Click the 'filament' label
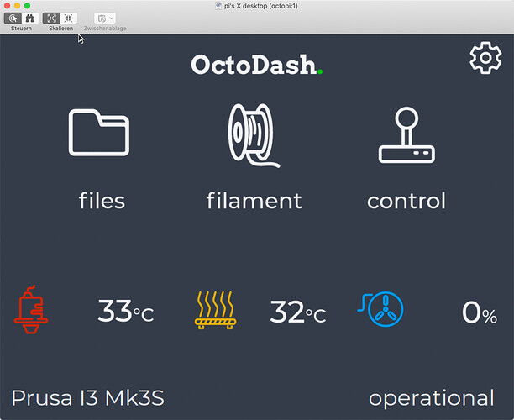Viewport: 514px width, 420px height. click(x=254, y=200)
